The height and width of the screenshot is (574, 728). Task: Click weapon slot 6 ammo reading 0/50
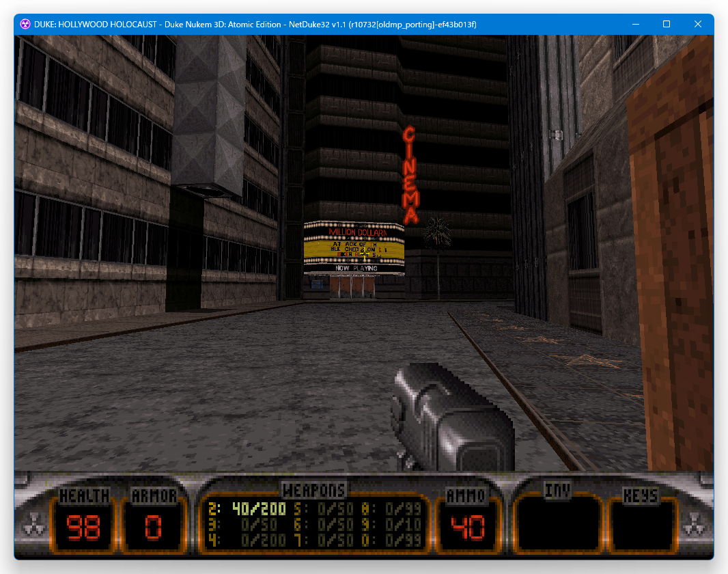pos(336,525)
